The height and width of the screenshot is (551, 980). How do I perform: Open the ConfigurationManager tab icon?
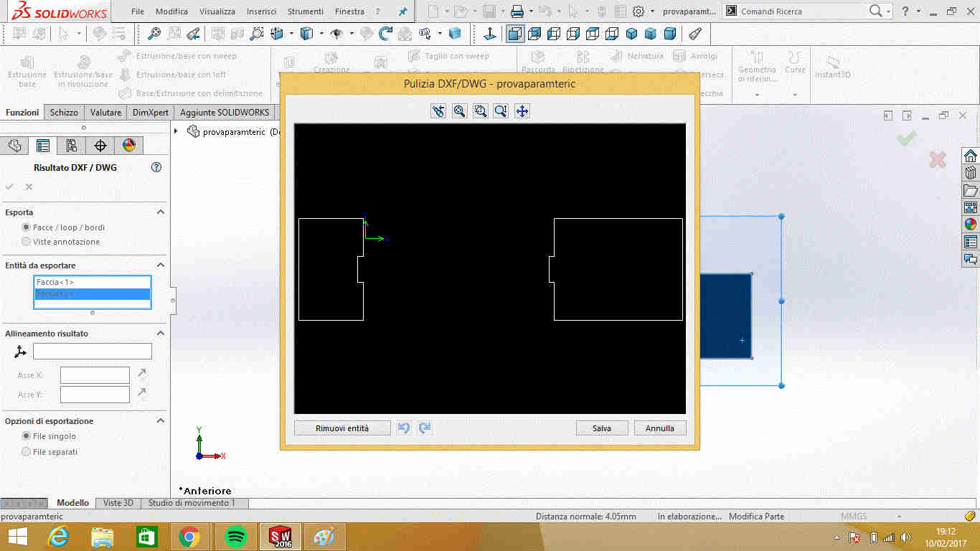[72, 146]
